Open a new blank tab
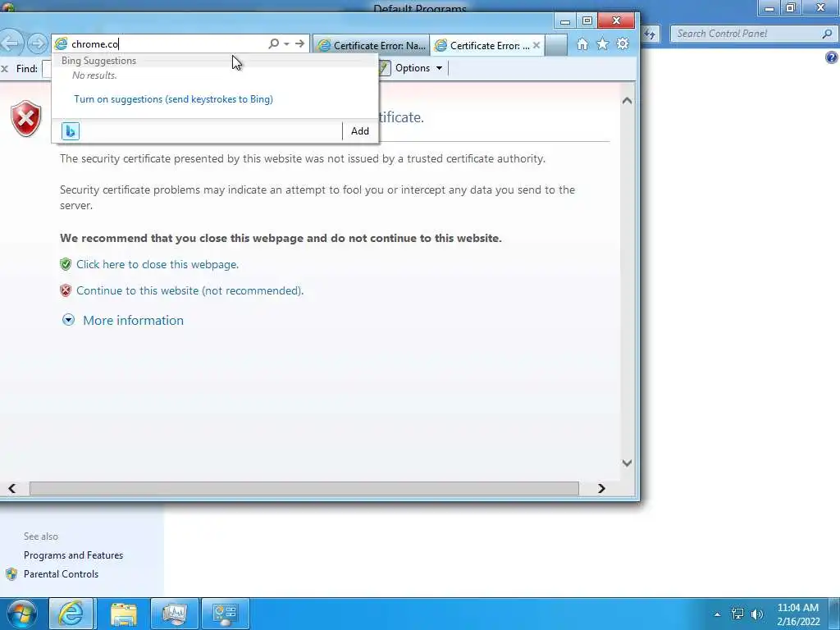Viewport: 840px width, 630px height. [x=556, y=46]
